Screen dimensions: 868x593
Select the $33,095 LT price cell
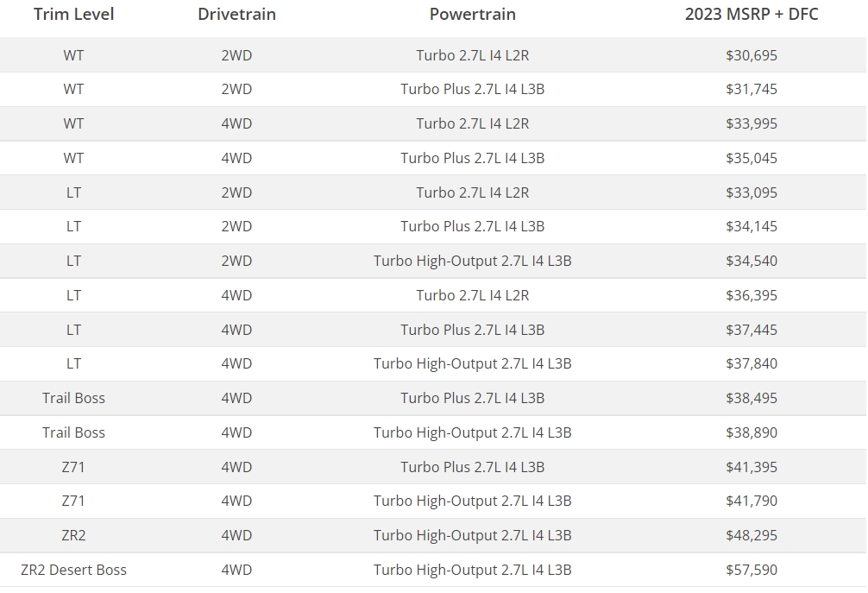coord(752,192)
